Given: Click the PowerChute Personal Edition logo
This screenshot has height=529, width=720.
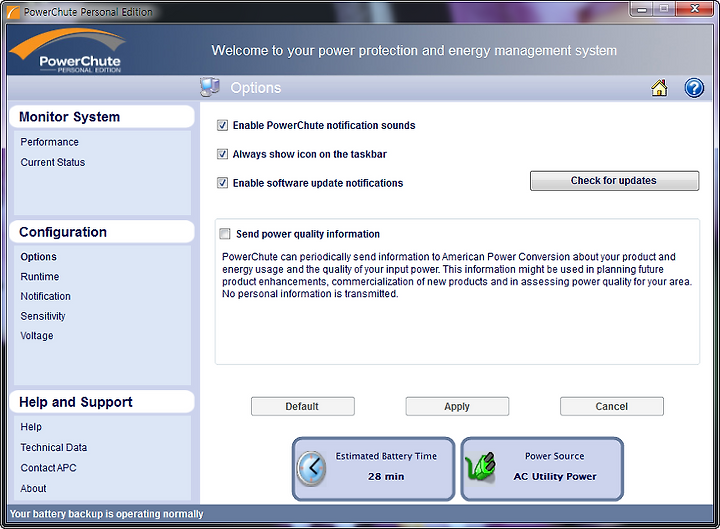Looking at the screenshot, I should point(68,51).
